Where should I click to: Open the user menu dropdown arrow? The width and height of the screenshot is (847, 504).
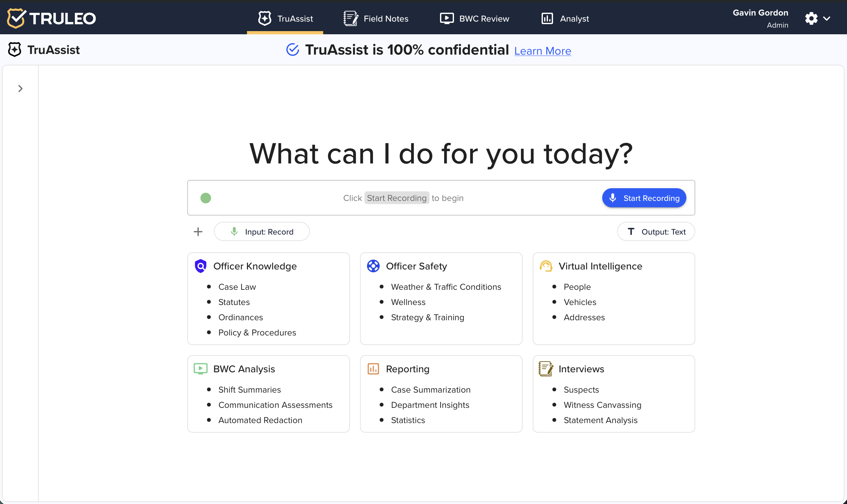pyautogui.click(x=827, y=18)
